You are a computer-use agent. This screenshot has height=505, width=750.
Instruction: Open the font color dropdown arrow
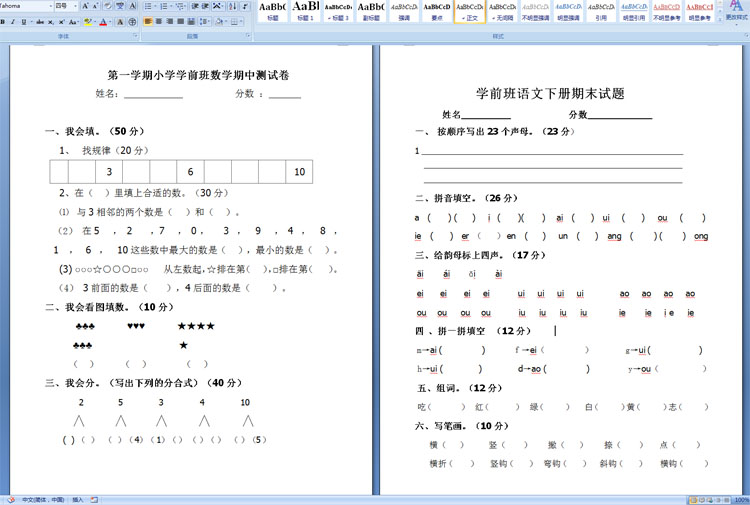tap(110, 22)
